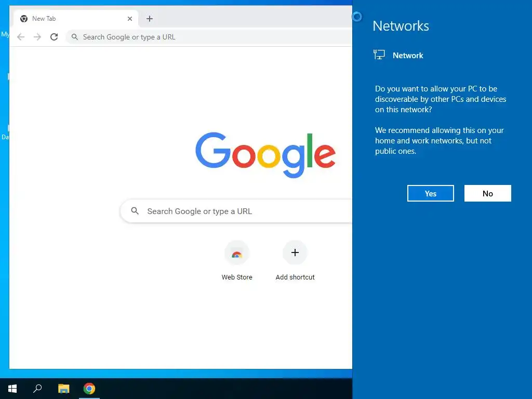Click the Network computer icon
The image size is (532, 399).
point(379,55)
